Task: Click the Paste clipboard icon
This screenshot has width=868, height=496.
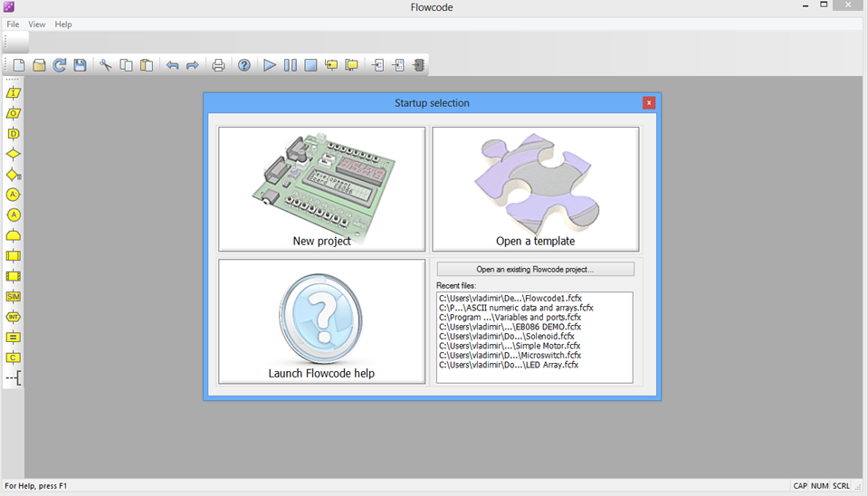Action: pyautogui.click(x=147, y=65)
